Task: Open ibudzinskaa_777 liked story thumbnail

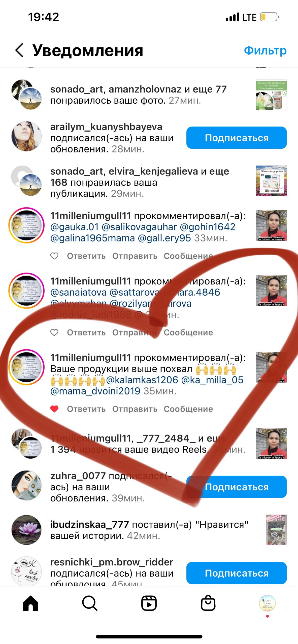Action: pos(276,530)
